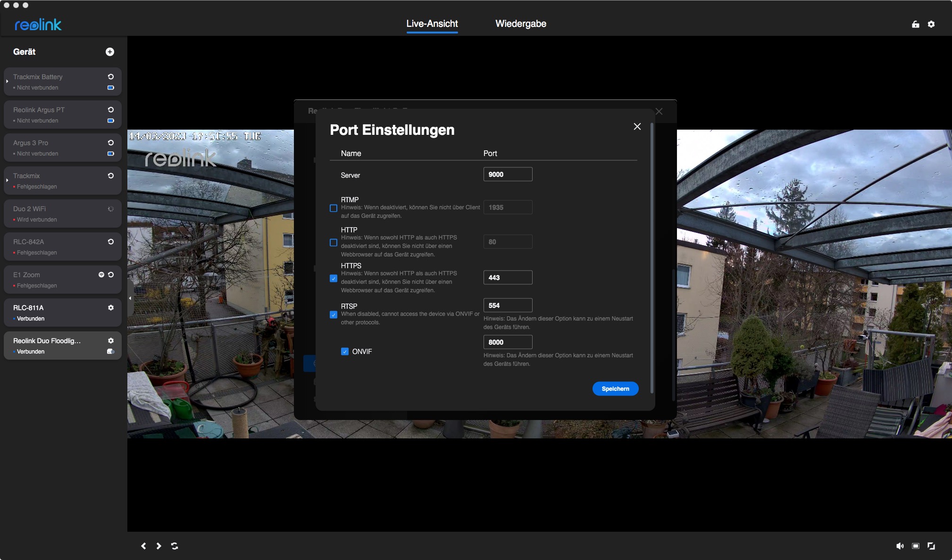952x560 pixels.
Task: Expand the Trackmix device entry
Action: tap(7, 181)
